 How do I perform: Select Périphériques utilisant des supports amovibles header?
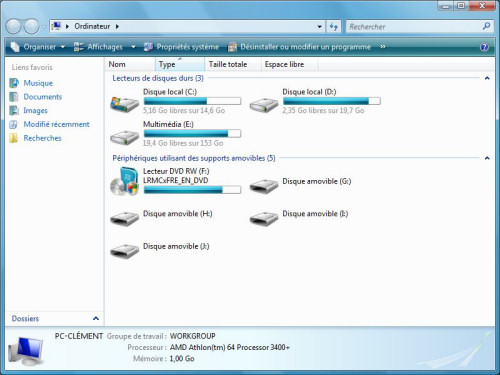pyautogui.click(x=194, y=158)
